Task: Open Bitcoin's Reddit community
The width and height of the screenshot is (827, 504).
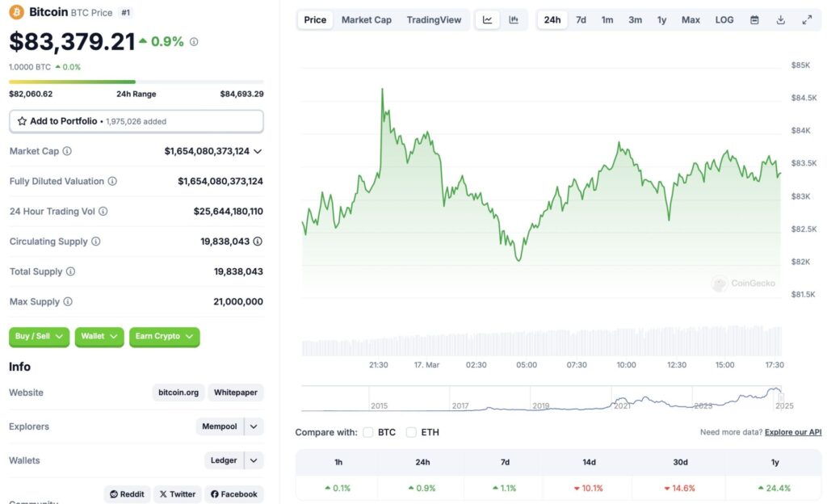Action: coord(127,493)
